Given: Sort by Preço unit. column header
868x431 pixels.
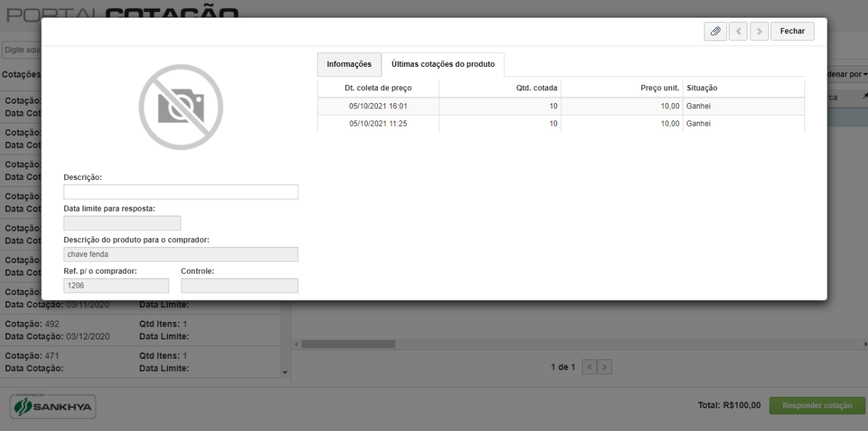Looking at the screenshot, I should [x=621, y=88].
